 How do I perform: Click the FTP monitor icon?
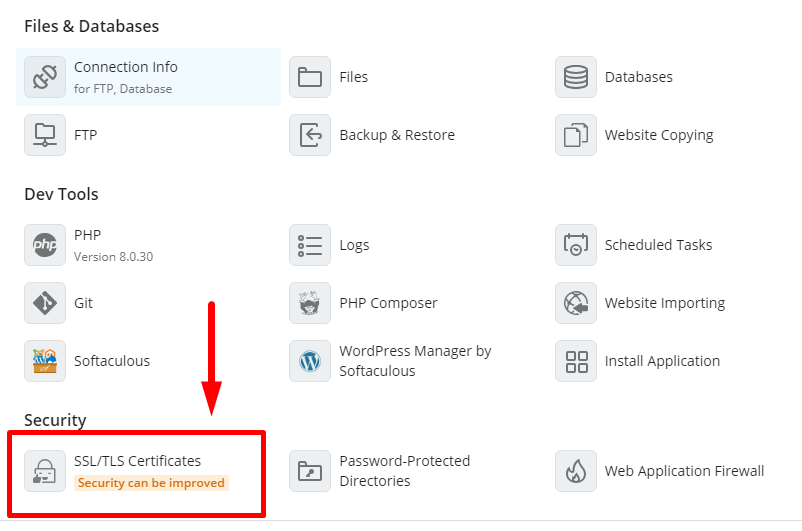(45, 135)
